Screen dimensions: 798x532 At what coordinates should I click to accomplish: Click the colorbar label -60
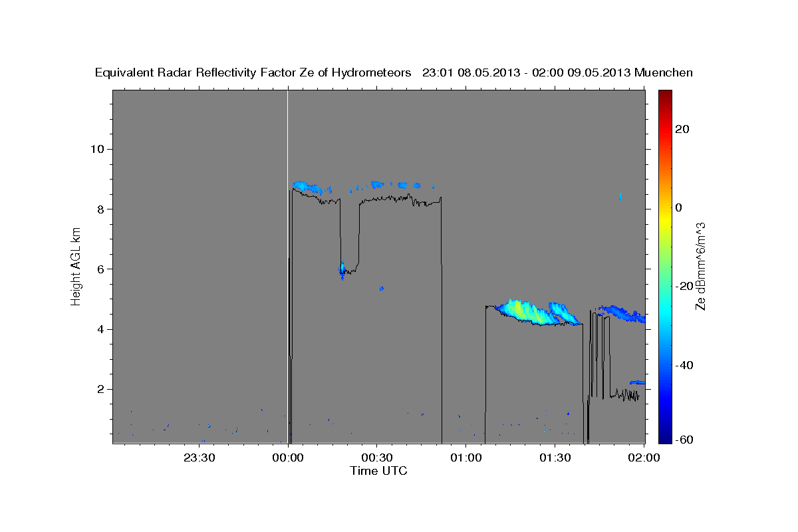point(684,440)
